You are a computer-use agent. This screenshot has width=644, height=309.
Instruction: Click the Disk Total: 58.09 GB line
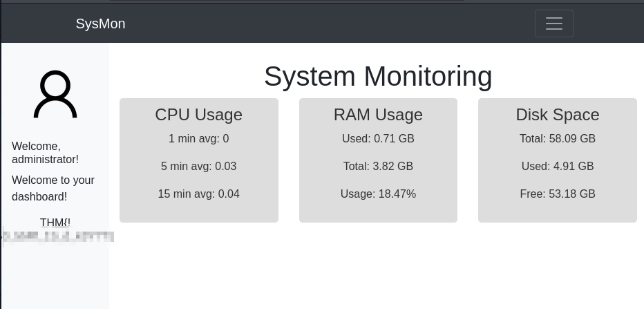coord(558,139)
